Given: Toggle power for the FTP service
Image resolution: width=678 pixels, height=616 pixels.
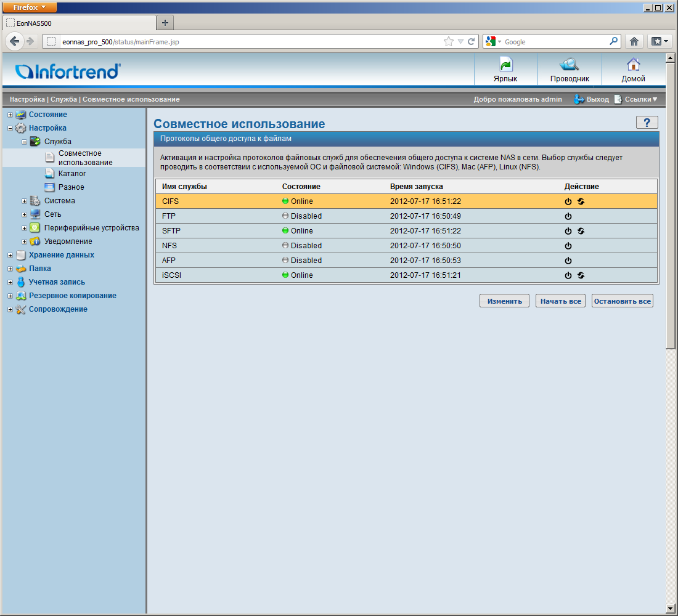Looking at the screenshot, I should point(568,216).
